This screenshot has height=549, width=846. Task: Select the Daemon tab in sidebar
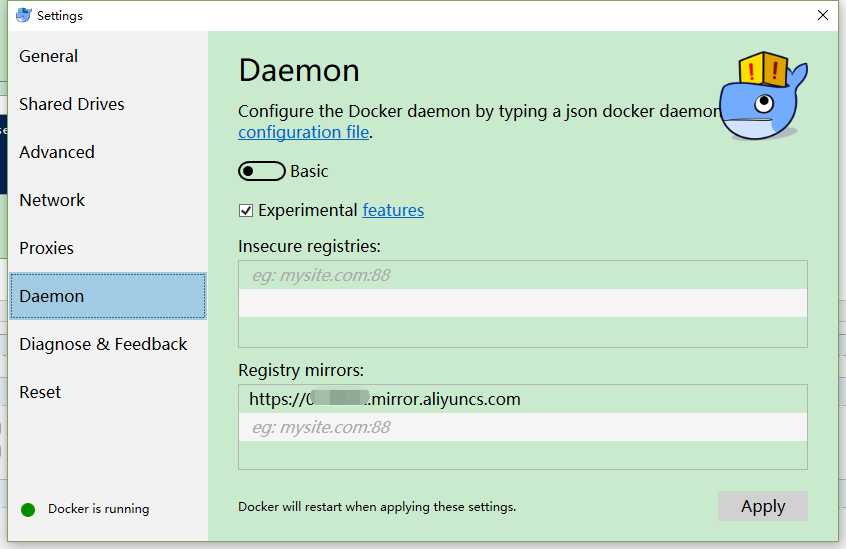click(x=108, y=296)
